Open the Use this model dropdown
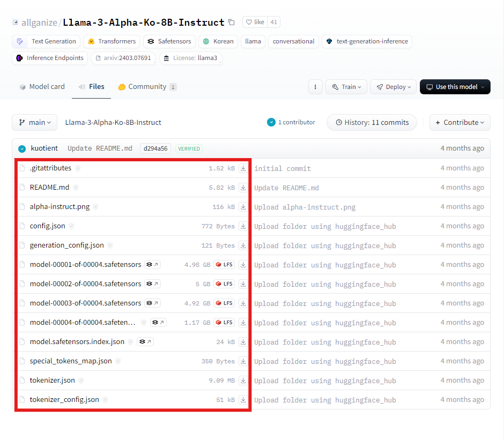504x440 pixels. [455, 87]
